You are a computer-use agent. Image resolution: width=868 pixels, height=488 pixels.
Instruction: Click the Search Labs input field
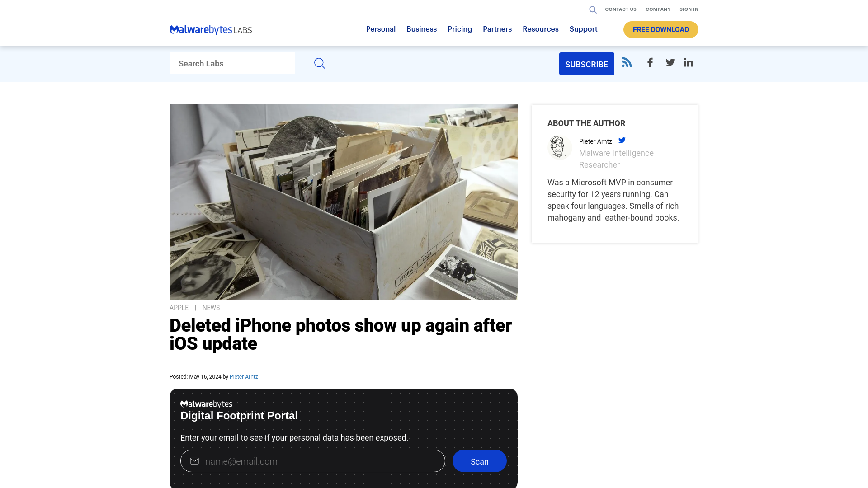[x=232, y=63]
